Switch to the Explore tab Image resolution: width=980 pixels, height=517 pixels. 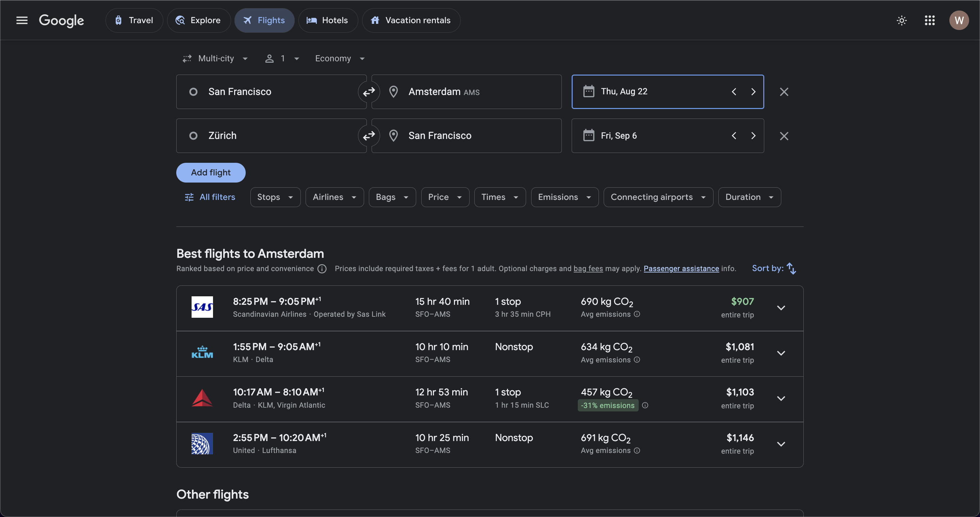(x=199, y=20)
